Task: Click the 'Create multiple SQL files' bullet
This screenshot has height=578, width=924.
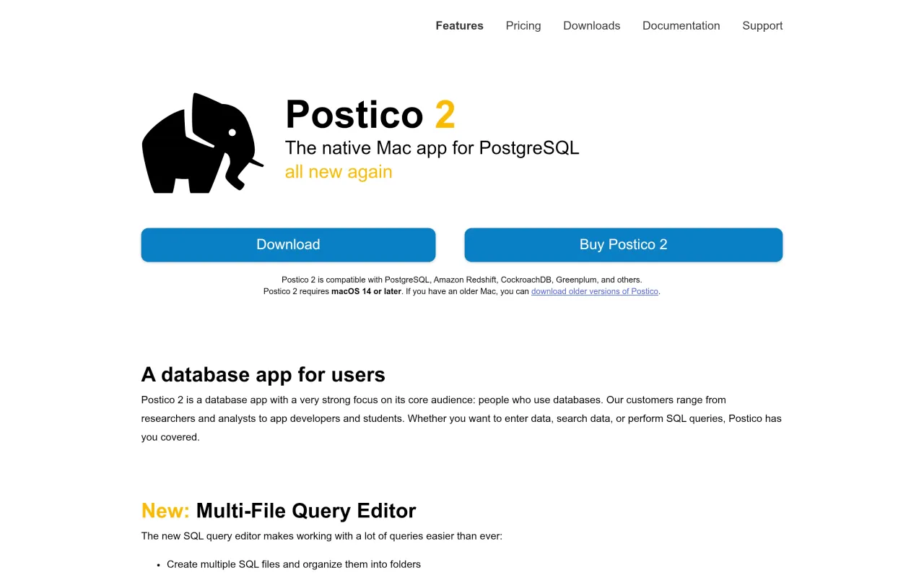Action: click(294, 564)
